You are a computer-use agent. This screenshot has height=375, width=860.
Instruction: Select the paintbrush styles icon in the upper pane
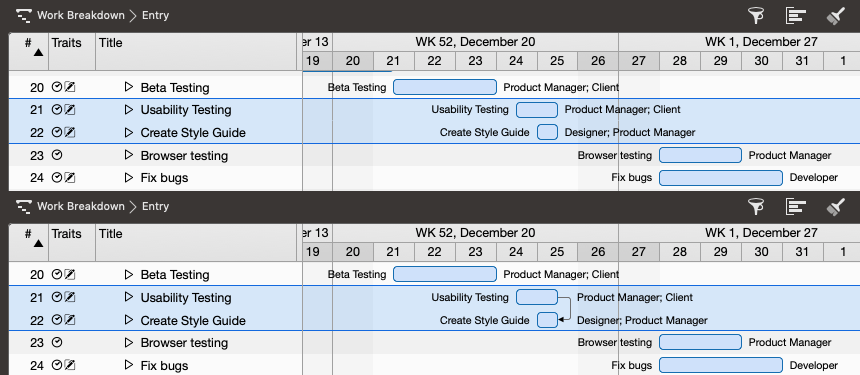point(835,15)
